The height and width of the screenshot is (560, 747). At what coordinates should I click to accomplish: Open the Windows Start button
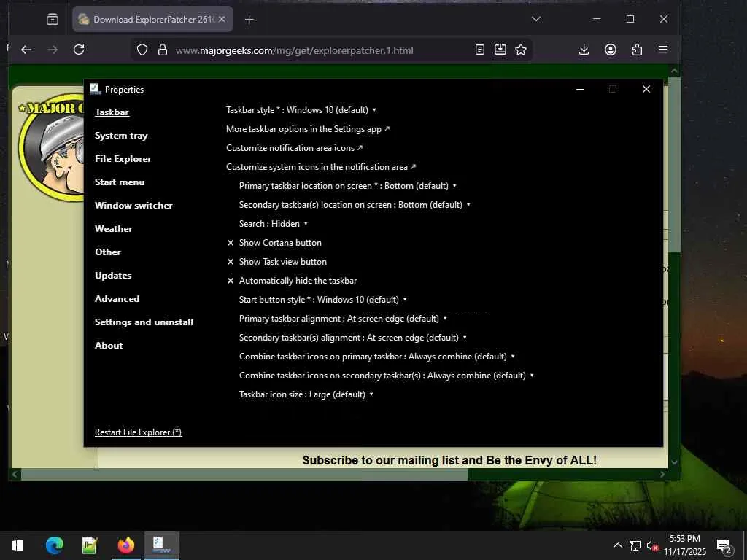click(18, 545)
